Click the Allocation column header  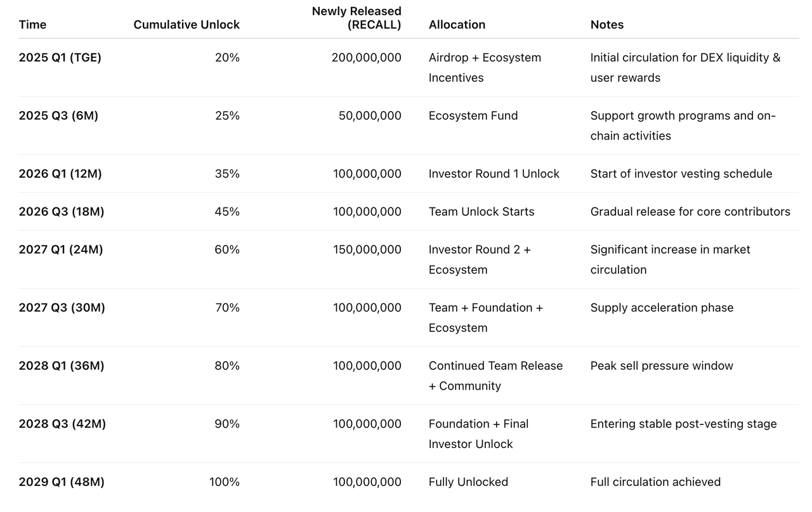click(x=457, y=25)
